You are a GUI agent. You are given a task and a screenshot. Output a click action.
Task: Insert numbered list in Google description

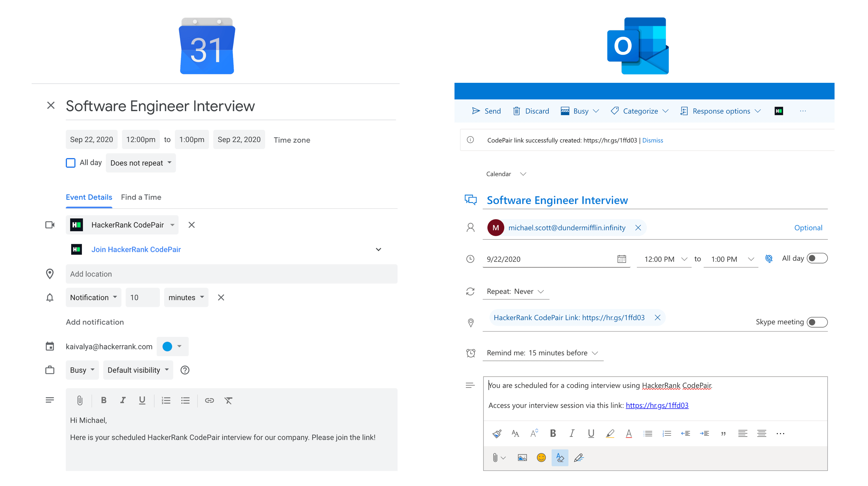click(x=166, y=400)
